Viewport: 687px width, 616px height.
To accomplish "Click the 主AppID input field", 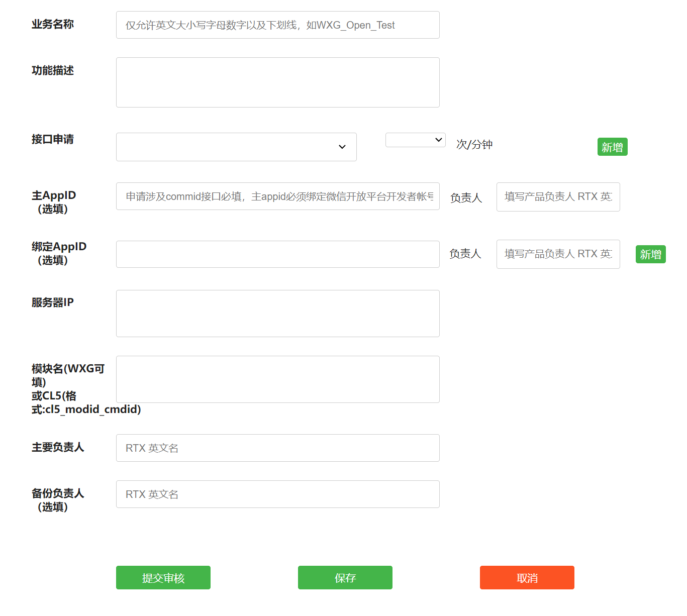I will pos(277,196).
